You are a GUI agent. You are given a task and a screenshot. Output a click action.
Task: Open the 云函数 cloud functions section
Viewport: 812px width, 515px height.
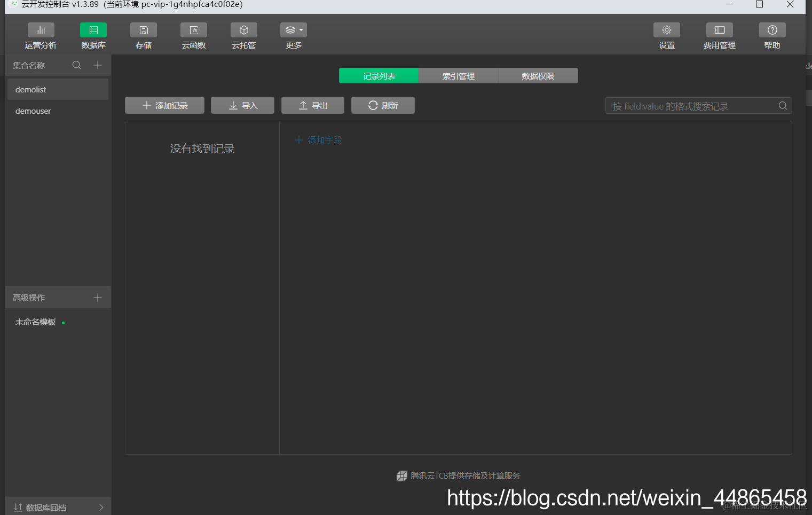click(194, 36)
